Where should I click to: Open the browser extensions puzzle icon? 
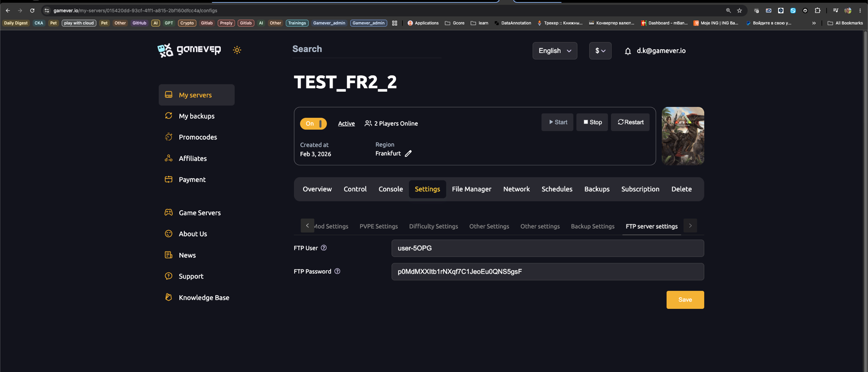click(818, 10)
